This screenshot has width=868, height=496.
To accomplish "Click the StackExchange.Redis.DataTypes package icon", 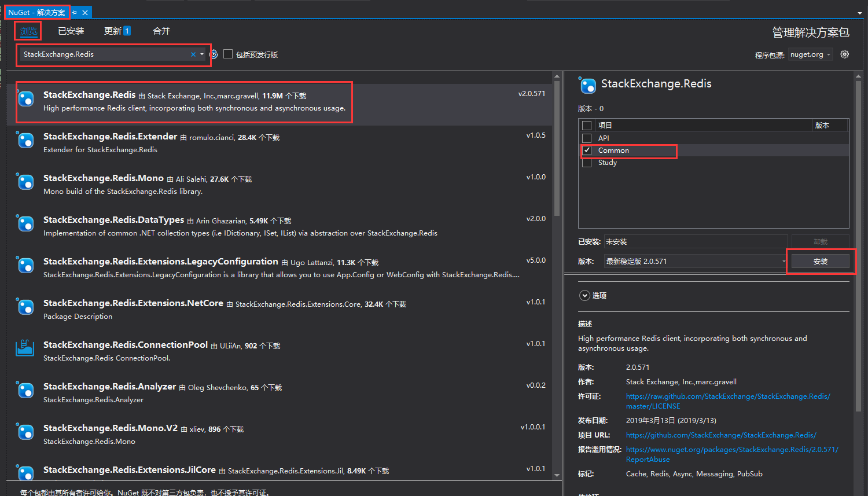I will click(25, 223).
